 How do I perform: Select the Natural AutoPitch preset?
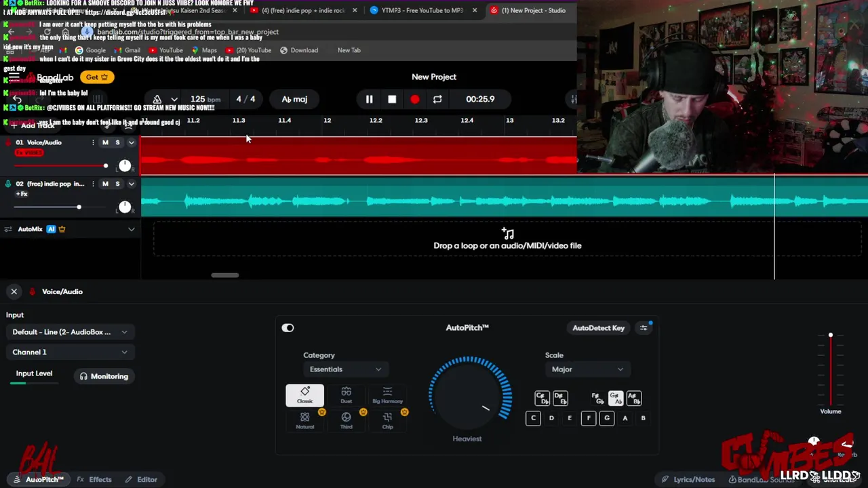304,420
